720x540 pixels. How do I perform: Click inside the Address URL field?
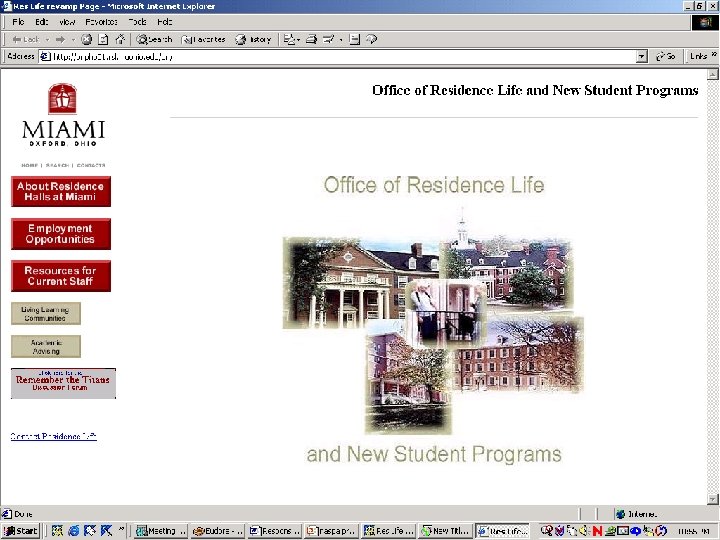338,56
